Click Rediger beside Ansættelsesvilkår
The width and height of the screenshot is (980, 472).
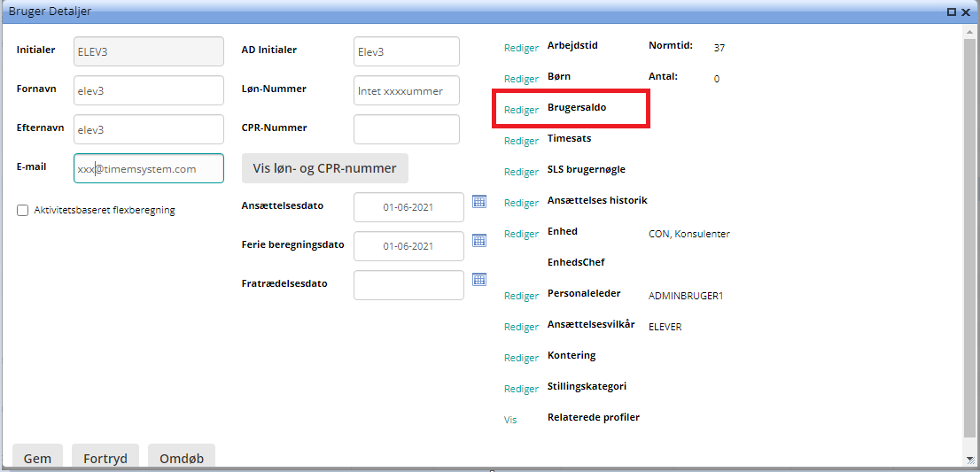point(521,328)
